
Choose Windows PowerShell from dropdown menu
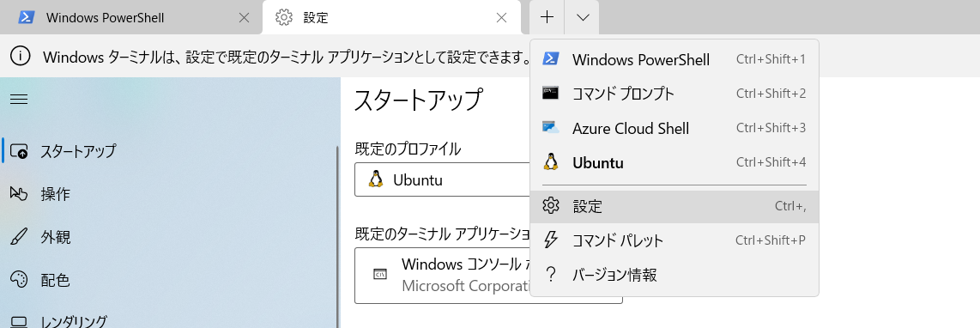674,59
